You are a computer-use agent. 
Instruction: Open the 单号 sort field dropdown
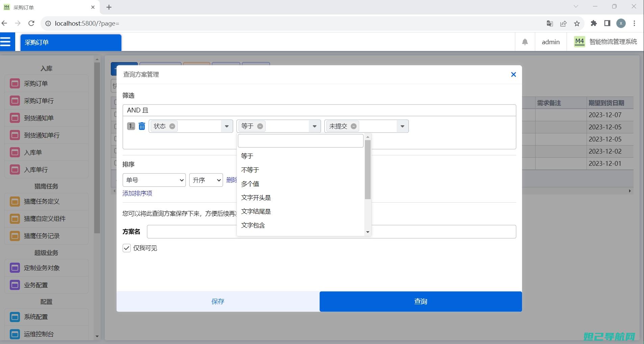(154, 180)
